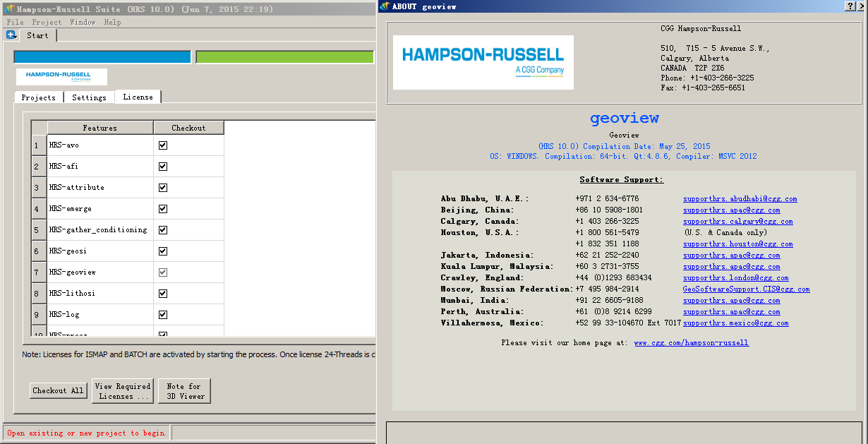Open Perth supporthrs.apac@cgg.com email link
This screenshot has height=444, width=868.
[x=731, y=312]
